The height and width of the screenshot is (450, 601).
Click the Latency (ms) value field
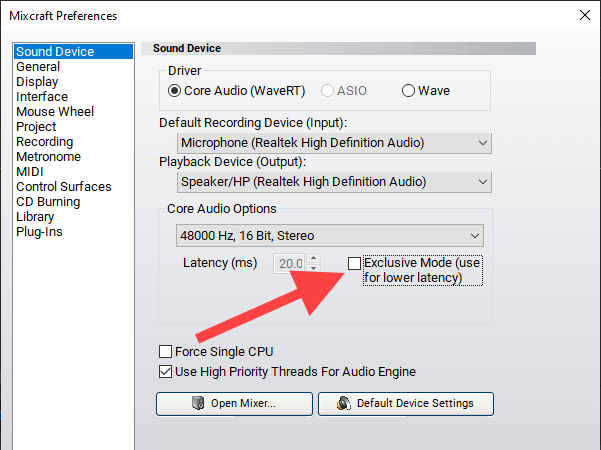(x=291, y=264)
